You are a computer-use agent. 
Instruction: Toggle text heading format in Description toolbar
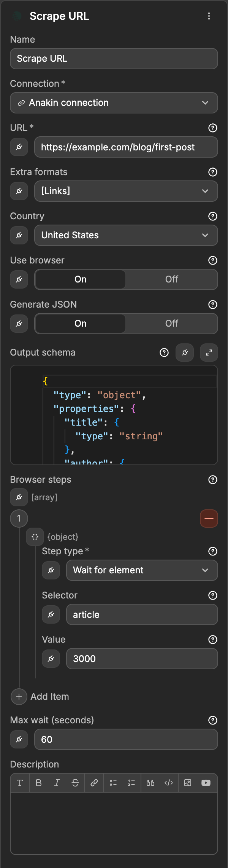pyautogui.click(x=20, y=783)
